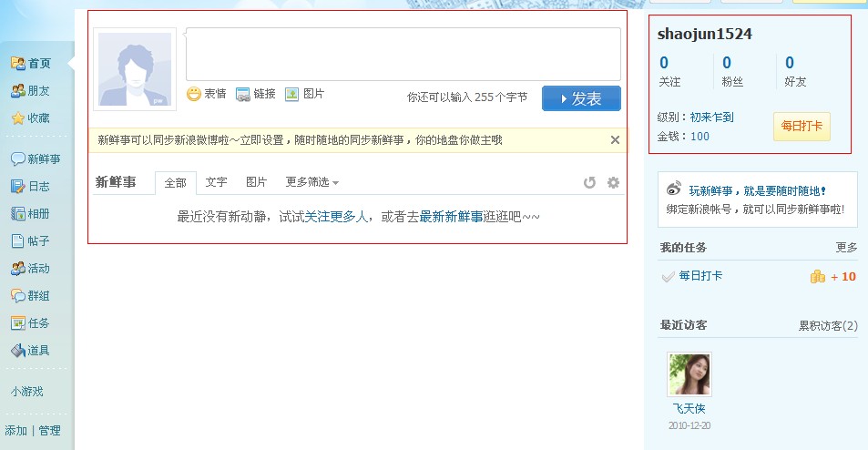This screenshot has height=450, width=868.
Task: Switch to the 全部 feed tab
Action: [176, 183]
